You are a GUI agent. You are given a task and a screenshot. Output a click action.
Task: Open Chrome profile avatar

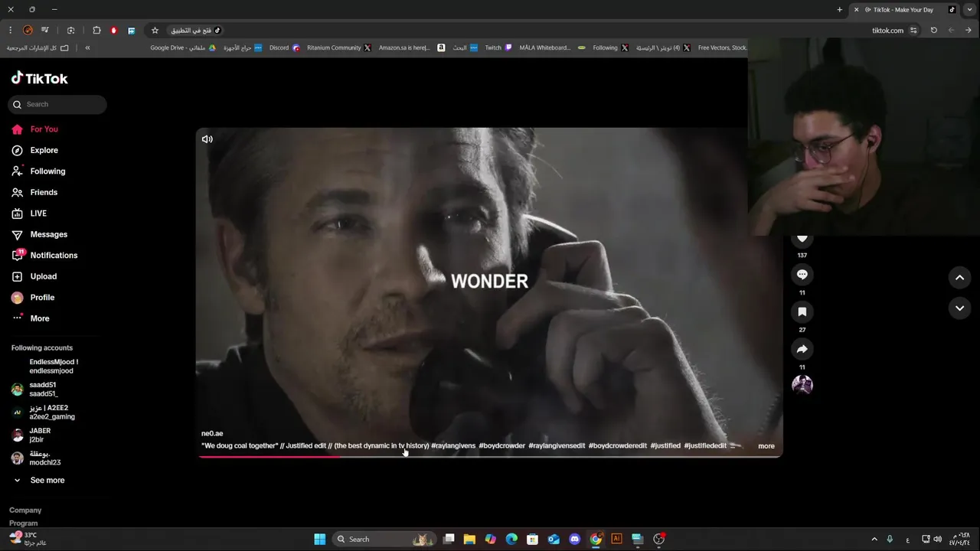point(28,30)
